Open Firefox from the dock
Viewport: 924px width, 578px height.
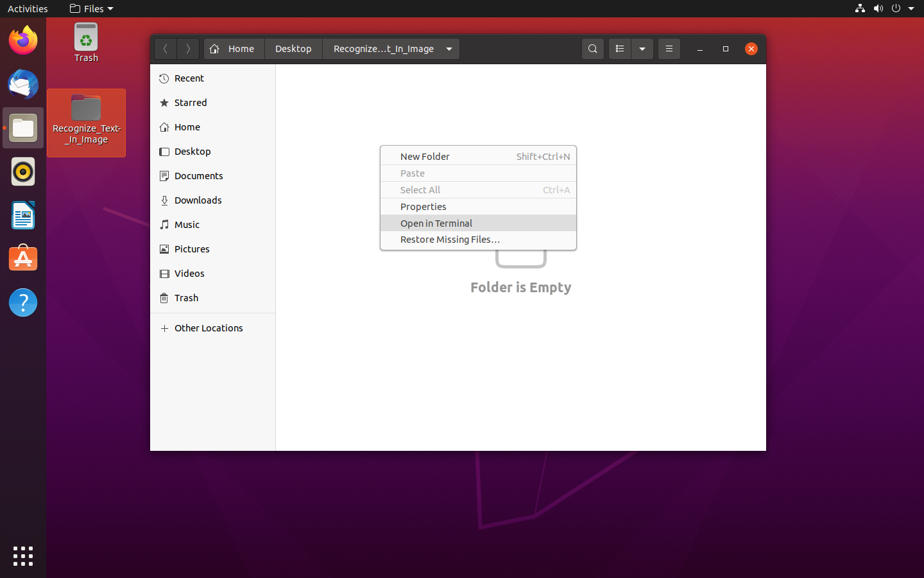(23, 41)
